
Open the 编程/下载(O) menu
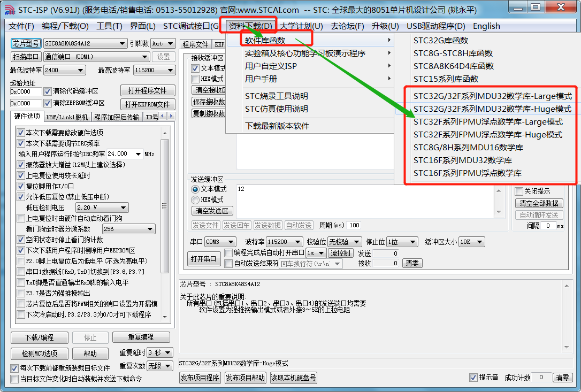[65, 26]
